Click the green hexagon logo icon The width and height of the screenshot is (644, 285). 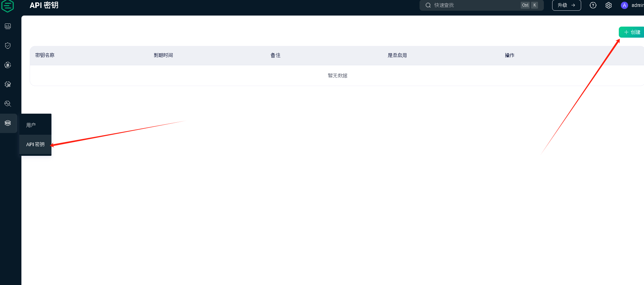(8, 6)
